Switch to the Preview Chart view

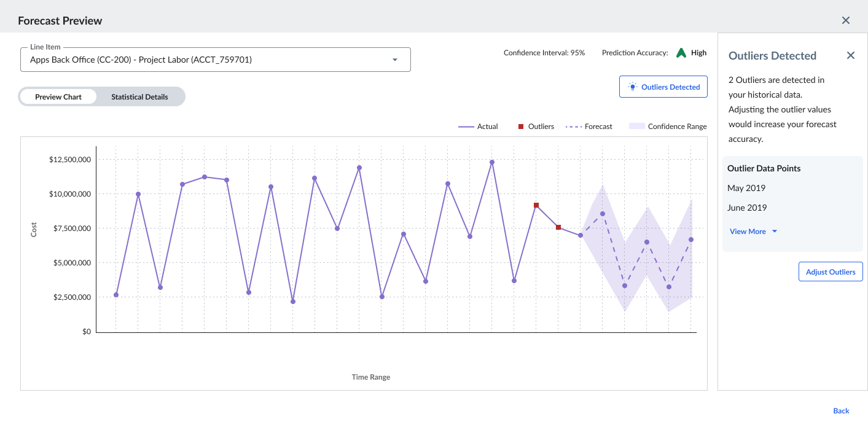(x=58, y=97)
